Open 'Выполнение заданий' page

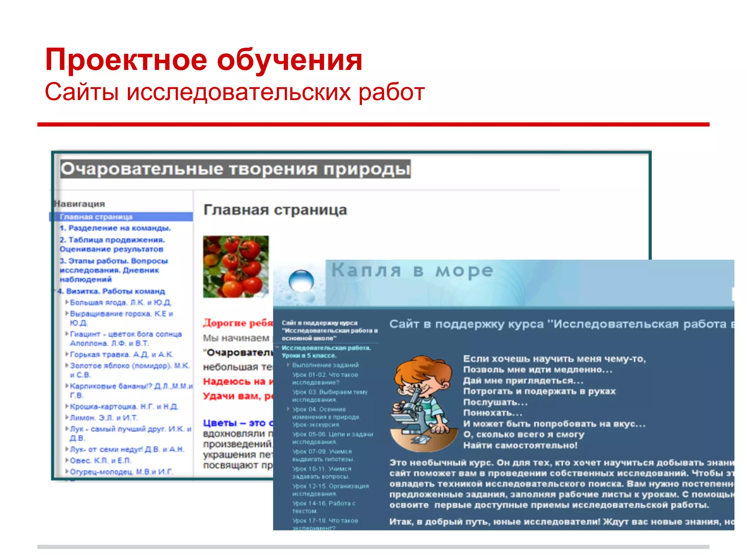[325, 365]
